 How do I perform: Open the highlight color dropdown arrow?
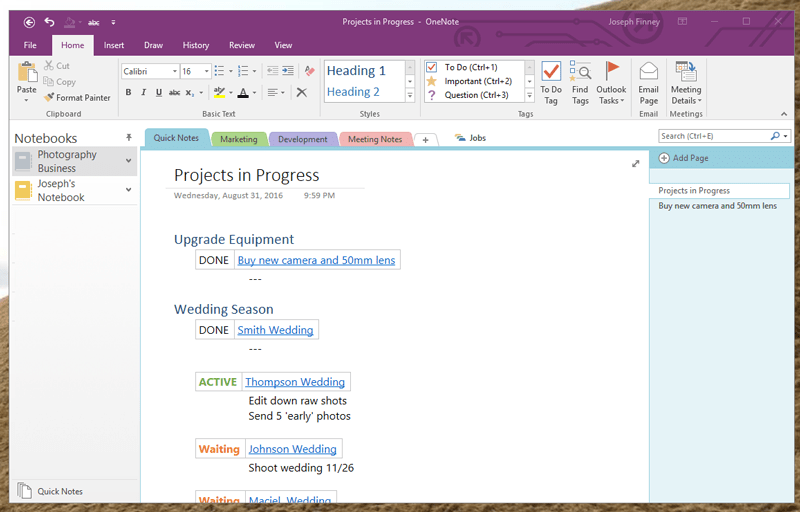point(231,93)
